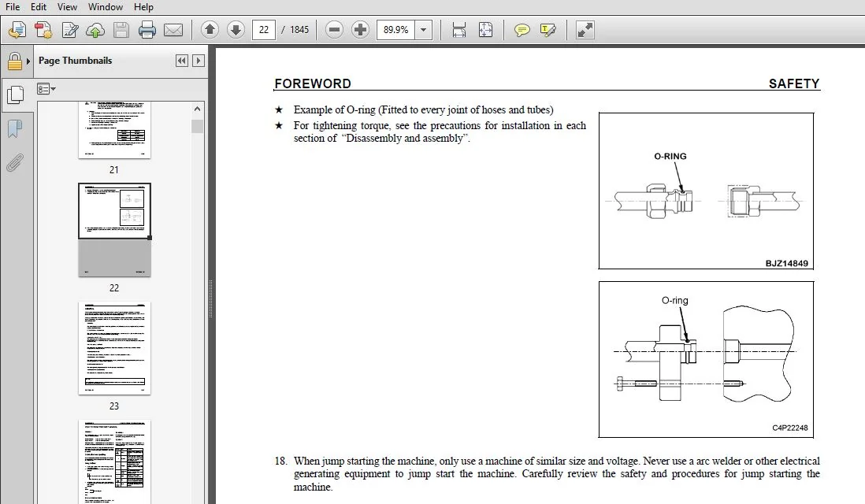Image resolution: width=865 pixels, height=504 pixels.
Task: Click the thumbnails scrollbar thumb
Action: click(198, 126)
